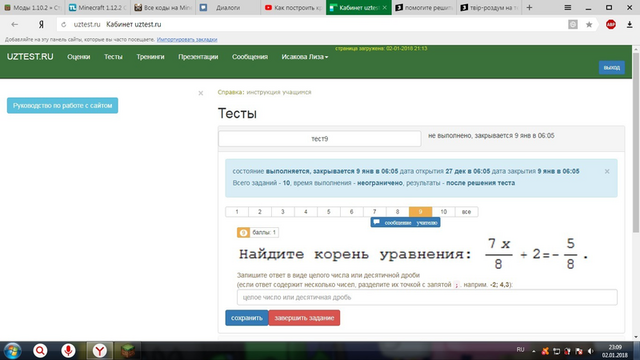
Task: Go to question 4
Action: [305, 212]
